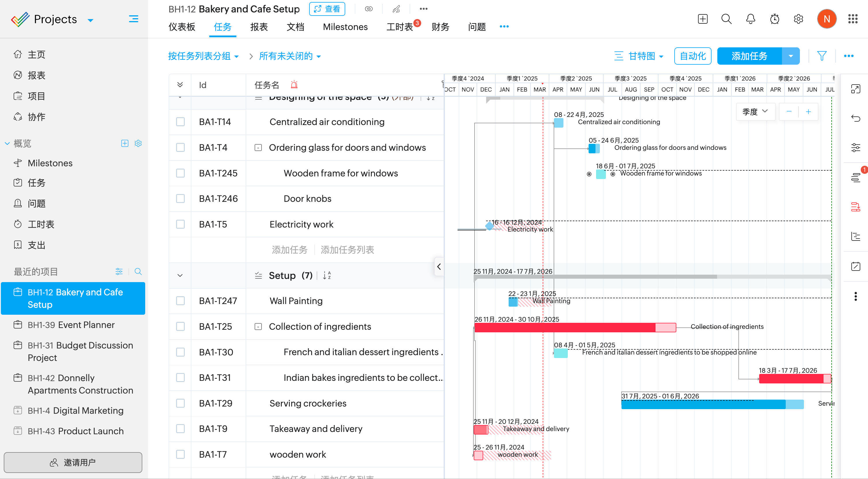Check the BA1-T14 task checkbox
Image resolution: width=868 pixels, height=479 pixels.
[x=180, y=122]
